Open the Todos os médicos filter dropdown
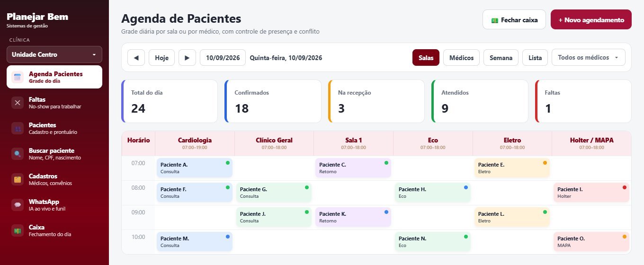This screenshot has width=644, height=265. click(589, 58)
